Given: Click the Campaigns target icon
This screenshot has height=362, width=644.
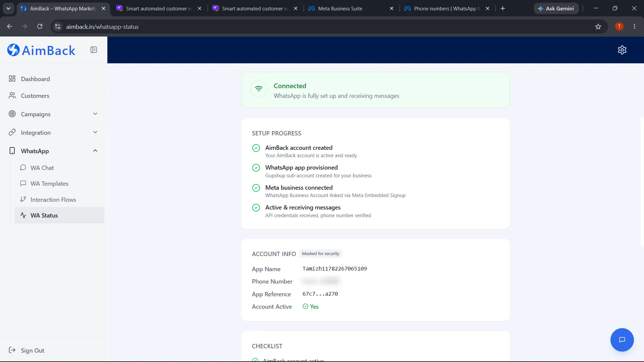Looking at the screenshot, I should (x=12, y=114).
